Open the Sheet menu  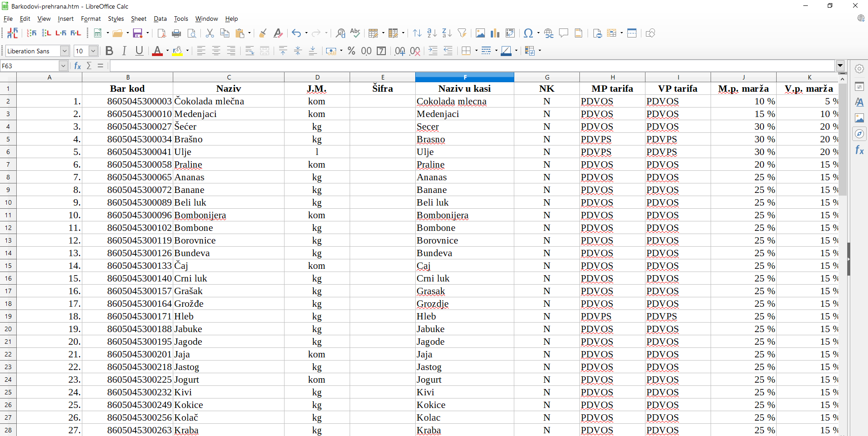[x=138, y=19]
